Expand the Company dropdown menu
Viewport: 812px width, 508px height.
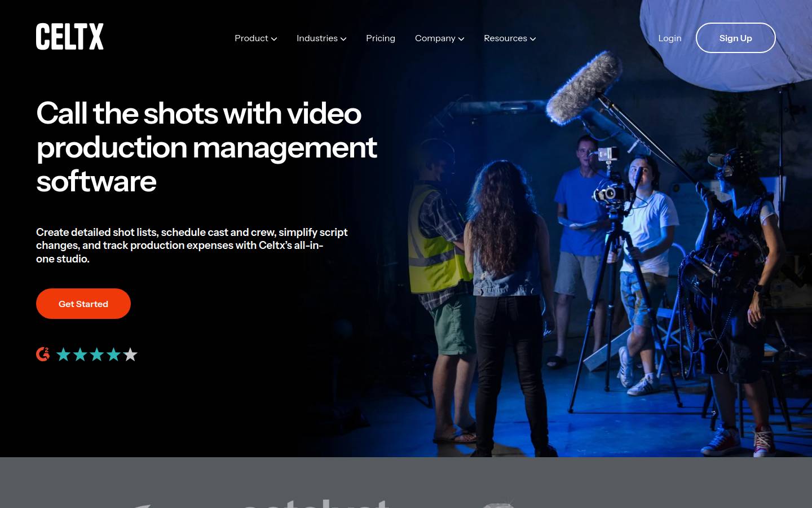point(439,38)
